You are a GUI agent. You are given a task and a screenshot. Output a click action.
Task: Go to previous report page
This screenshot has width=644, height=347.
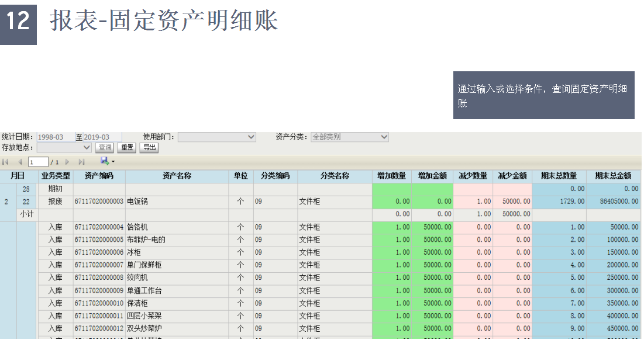(x=20, y=162)
